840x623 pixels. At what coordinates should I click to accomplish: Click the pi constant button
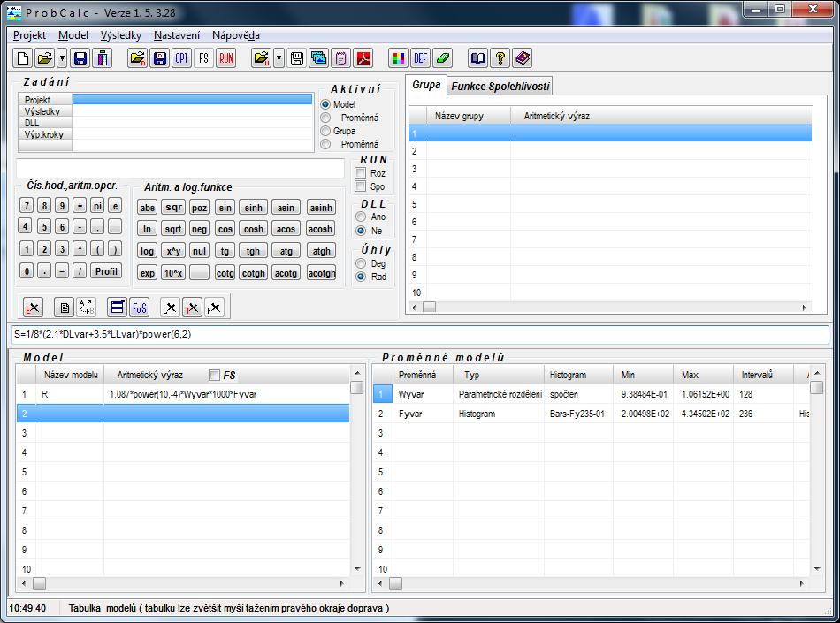[97, 206]
